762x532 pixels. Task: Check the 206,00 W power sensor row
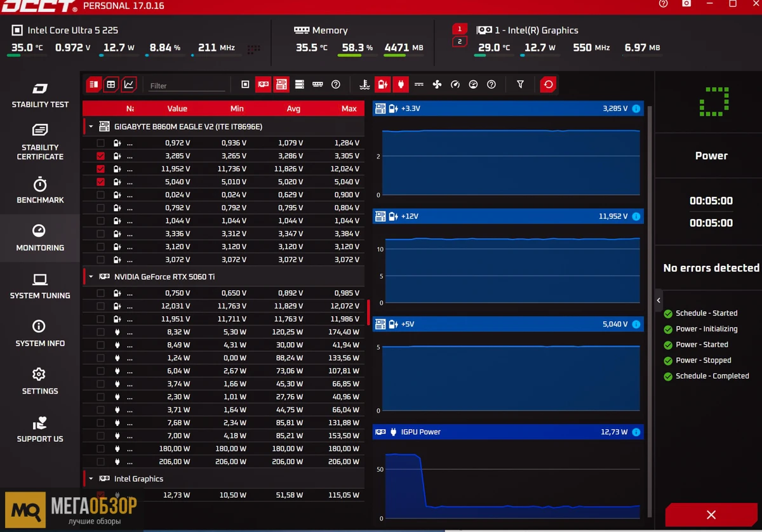point(100,462)
